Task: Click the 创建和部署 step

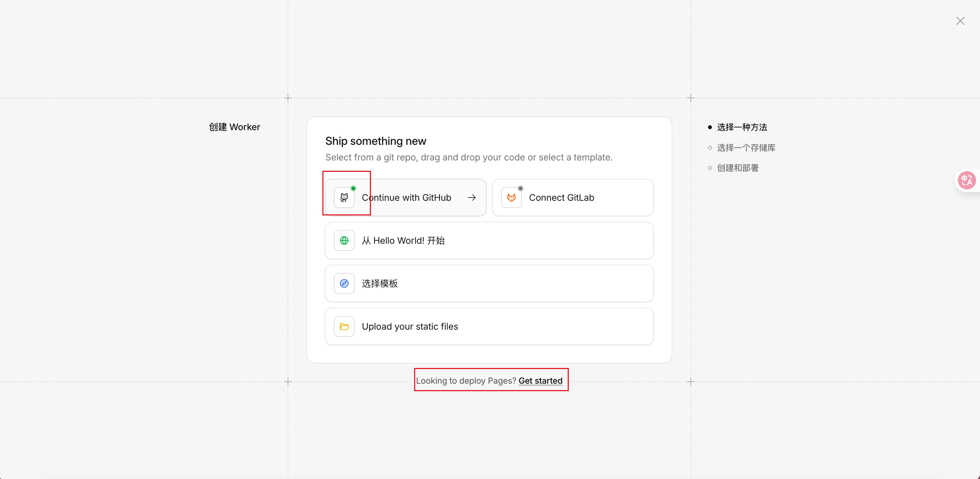Action: click(737, 168)
